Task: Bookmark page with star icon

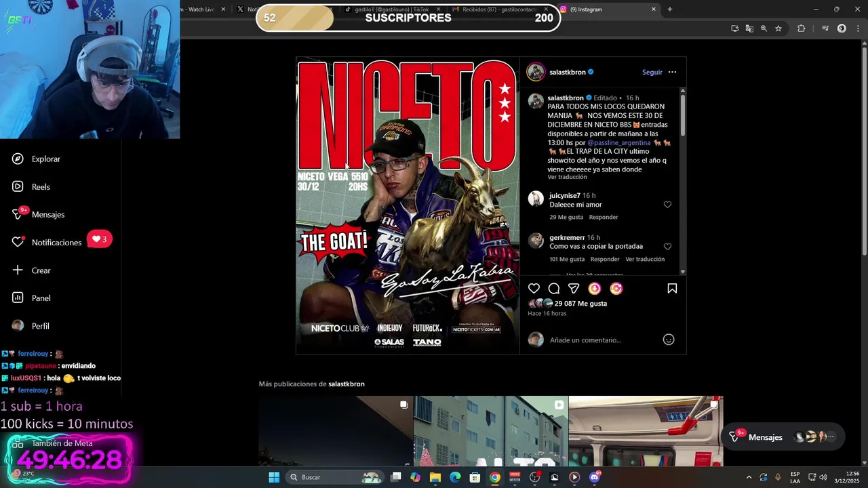Action: (x=778, y=28)
